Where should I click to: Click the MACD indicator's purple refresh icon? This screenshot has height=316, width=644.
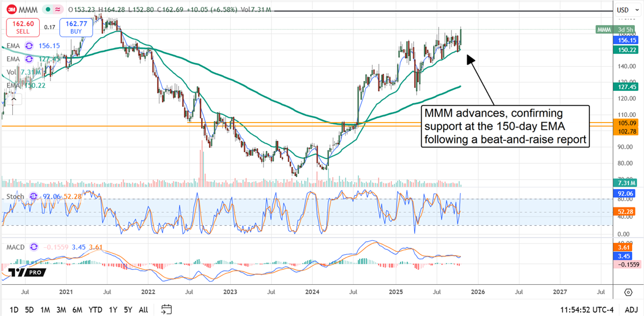[35, 247]
